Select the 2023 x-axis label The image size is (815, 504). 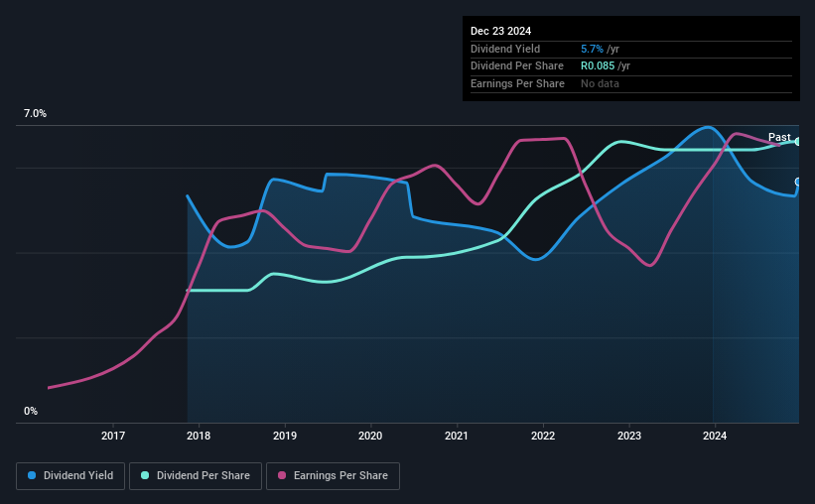629,436
